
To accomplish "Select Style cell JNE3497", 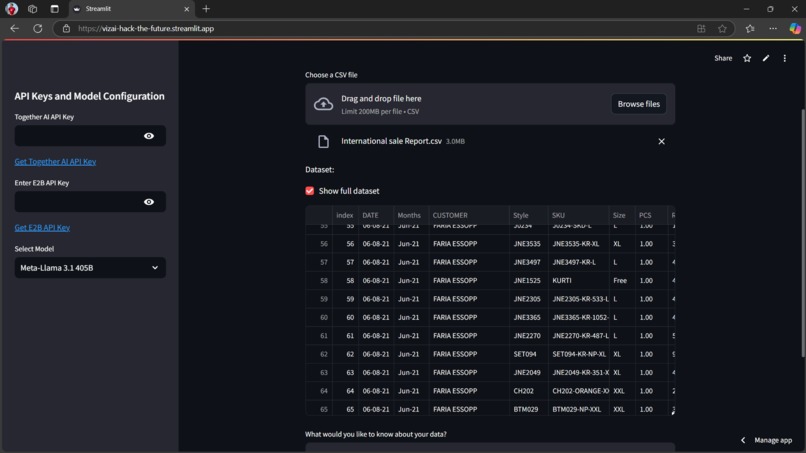I will pyautogui.click(x=528, y=262).
